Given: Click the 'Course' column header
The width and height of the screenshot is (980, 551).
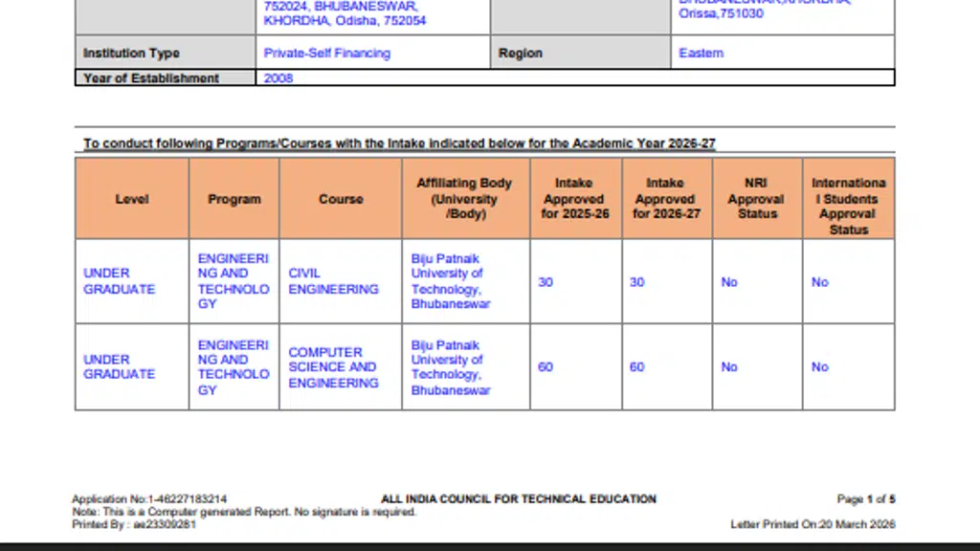Looking at the screenshot, I should 341,199.
